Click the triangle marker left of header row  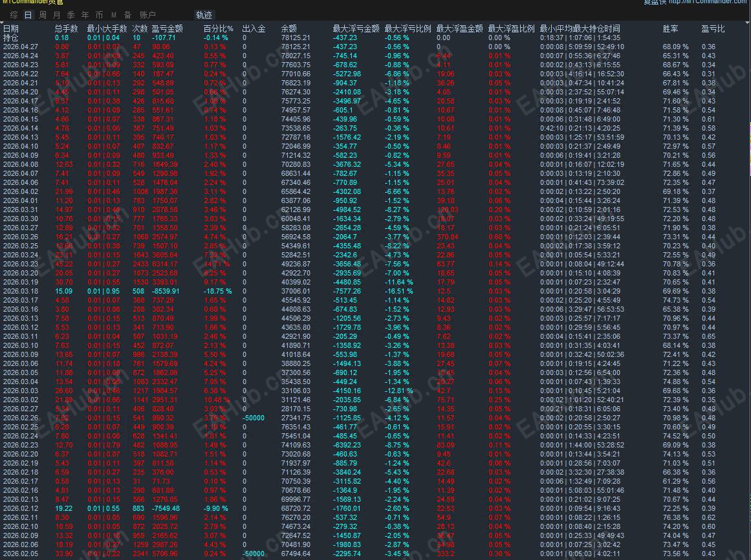coord(2,23)
